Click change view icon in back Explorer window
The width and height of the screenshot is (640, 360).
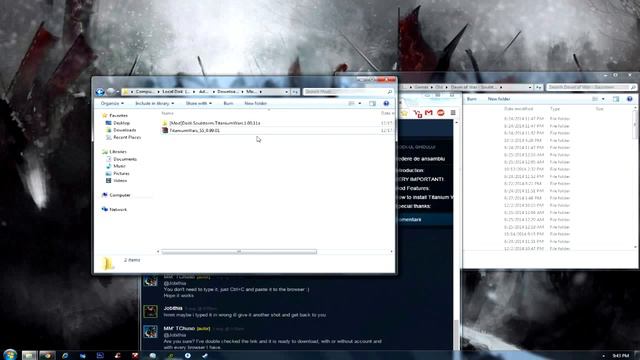pos(595,99)
